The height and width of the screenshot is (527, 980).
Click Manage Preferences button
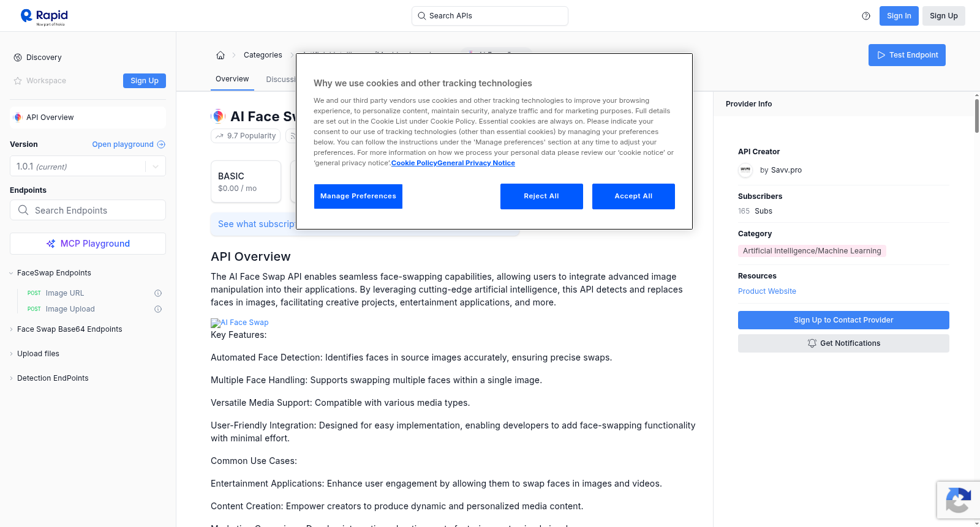(358, 196)
